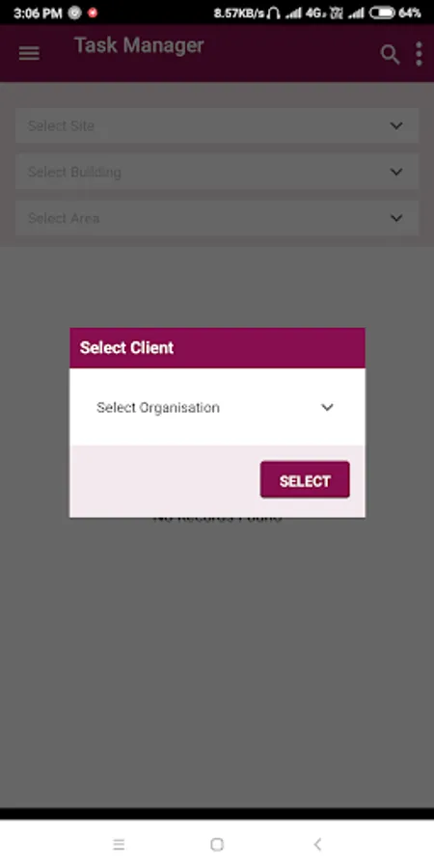Open the Select Organisation dropdown
Image resolution: width=434 pixels, height=868 pixels.
point(217,407)
